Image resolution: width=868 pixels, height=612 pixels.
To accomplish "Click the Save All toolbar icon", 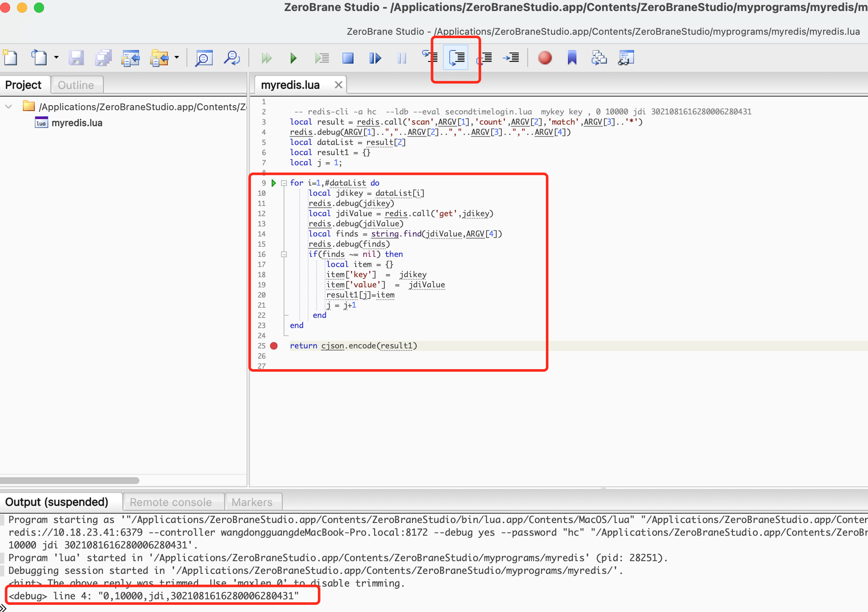I will tap(103, 57).
